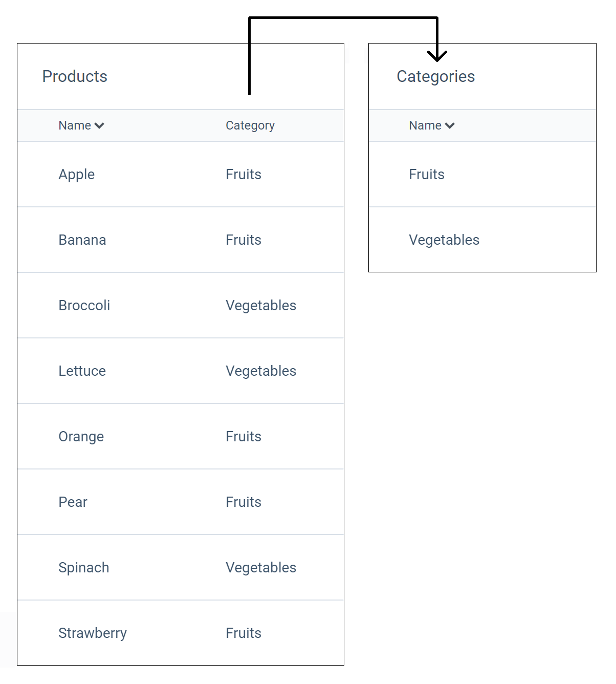The height and width of the screenshot is (684, 616).
Task: Click the Products table title
Action: (75, 76)
